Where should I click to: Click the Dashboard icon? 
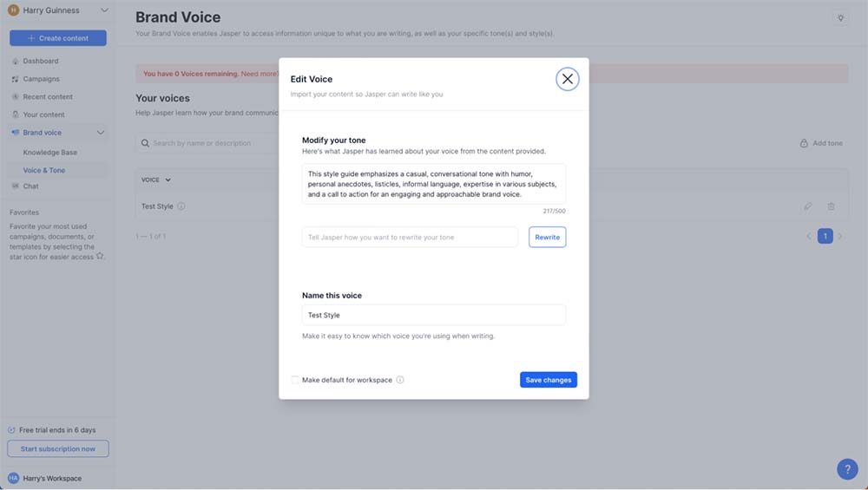coord(15,61)
